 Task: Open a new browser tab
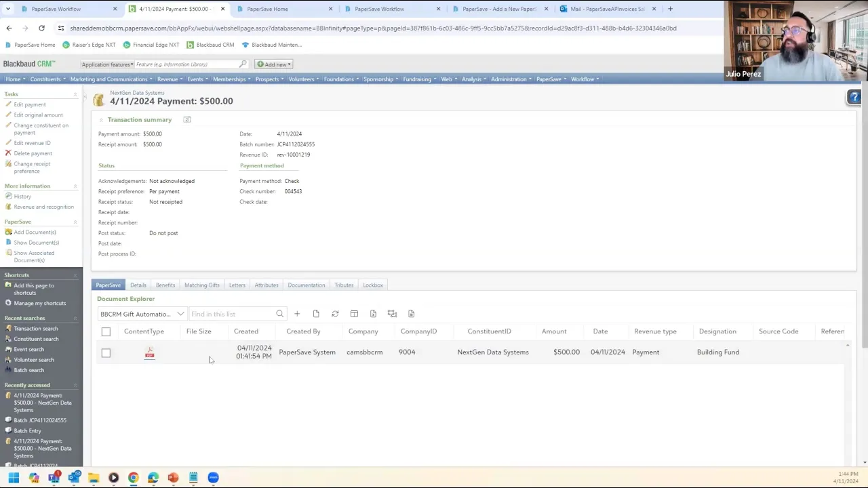pyautogui.click(x=670, y=9)
